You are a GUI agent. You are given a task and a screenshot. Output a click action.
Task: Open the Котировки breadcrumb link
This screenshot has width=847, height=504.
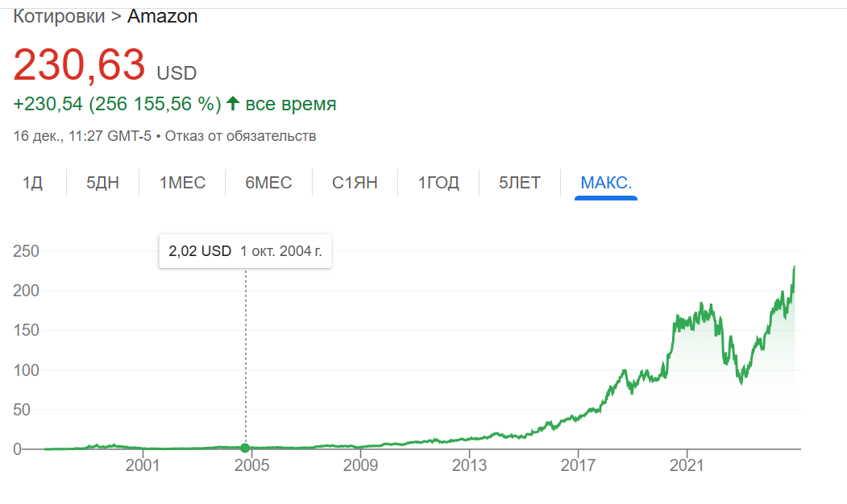(59, 16)
